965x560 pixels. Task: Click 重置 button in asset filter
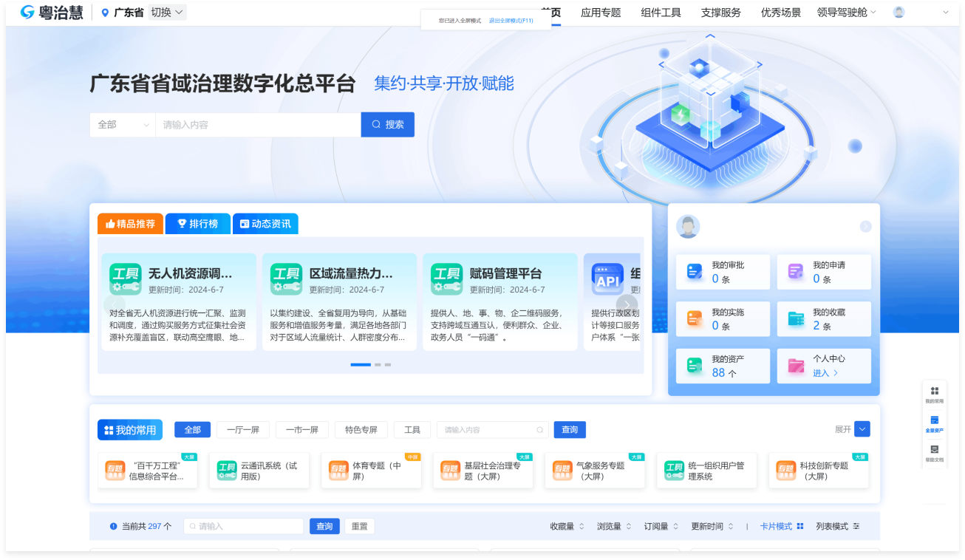(359, 526)
